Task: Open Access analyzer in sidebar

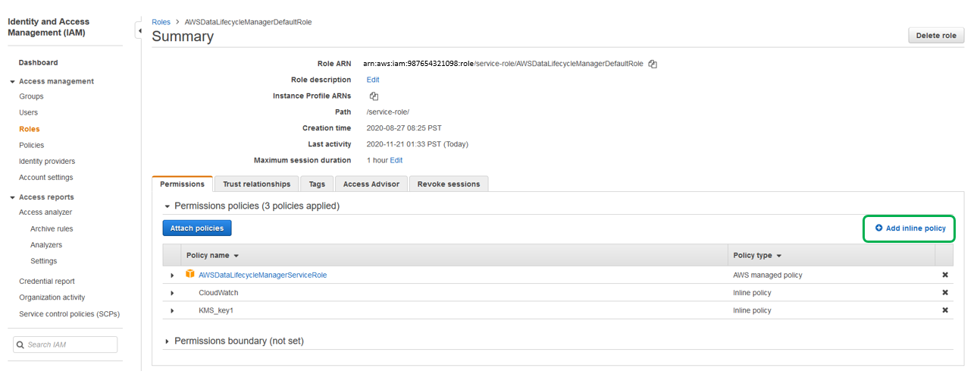Action: (45, 212)
